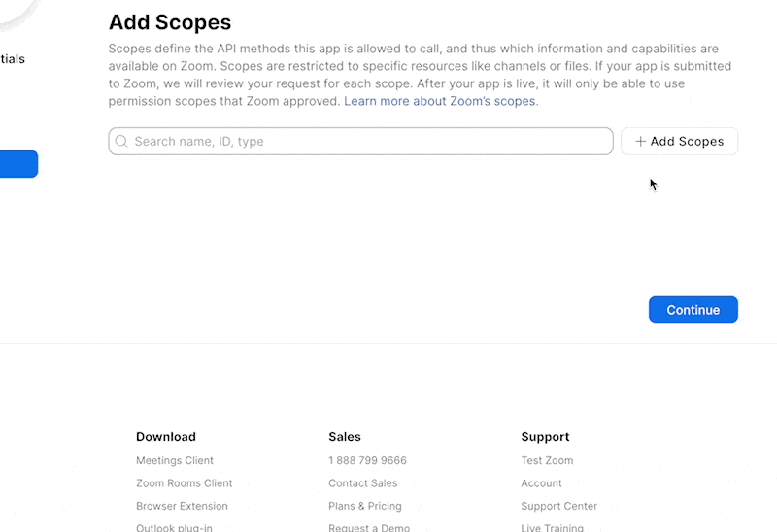
Task: Select the highlighted blue sidebar step
Action: [x=18, y=164]
